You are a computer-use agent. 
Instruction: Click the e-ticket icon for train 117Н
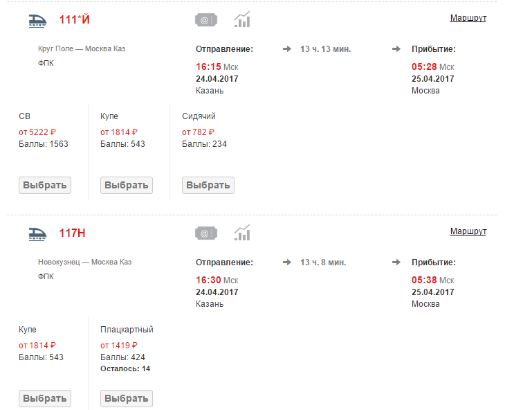pyautogui.click(x=206, y=233)
